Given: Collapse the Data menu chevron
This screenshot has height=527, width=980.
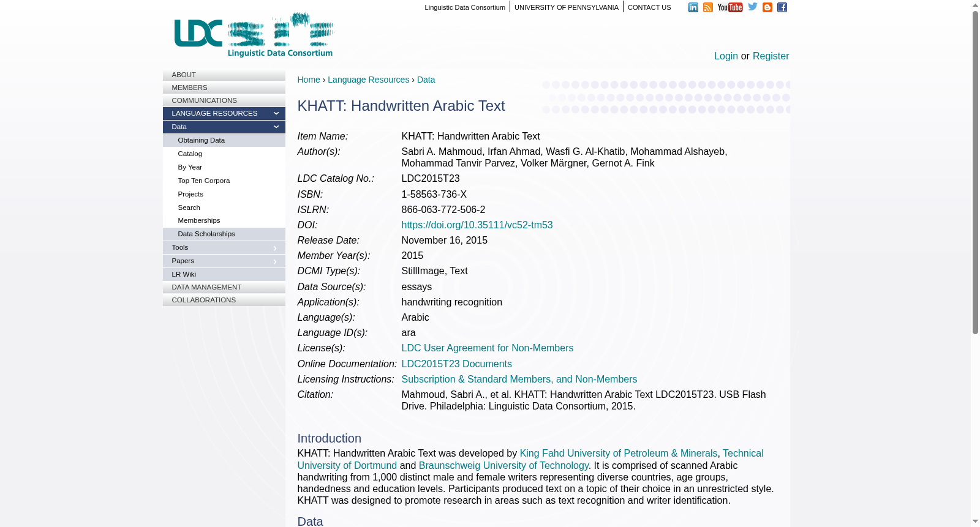Looking at the screenshot, I should (x=276, y=127).
